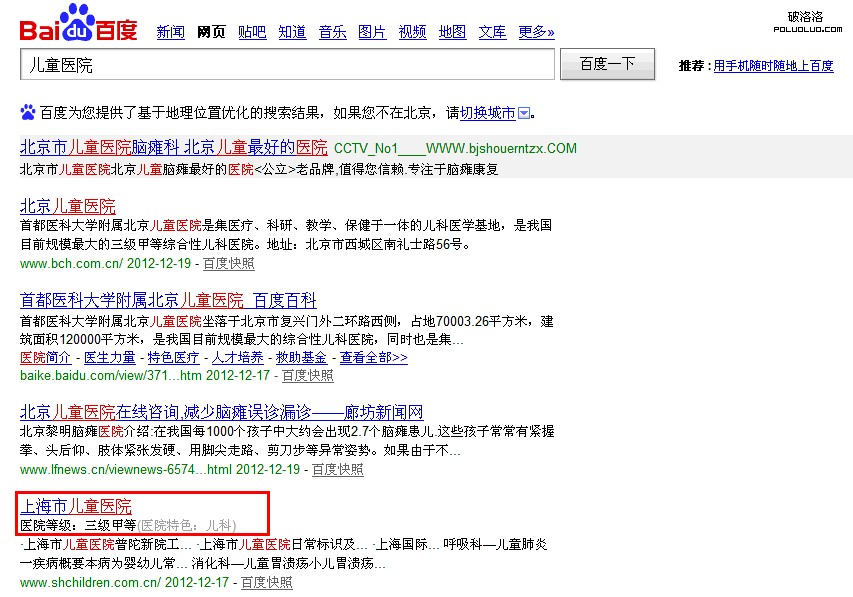The width and height of the screenshot is (853, 597).
Task: Click the Baidu logo
Action: point(78,23)
